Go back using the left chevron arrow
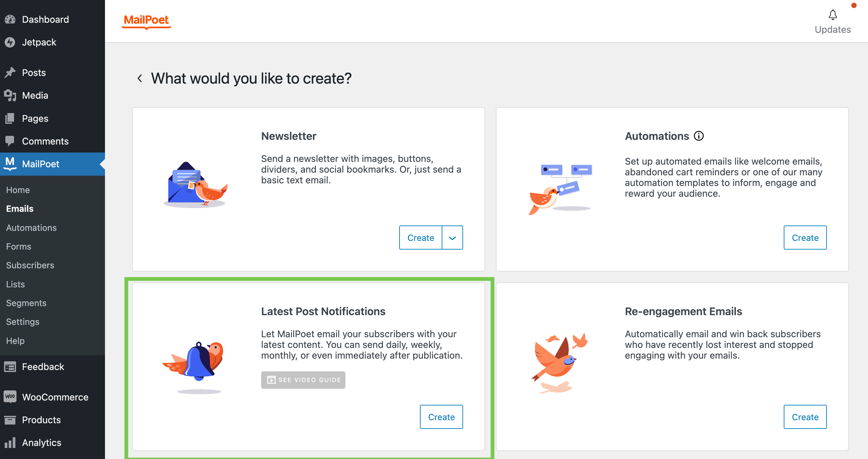The height and width of the screenshot is (459, 868). tap(140, 79)
